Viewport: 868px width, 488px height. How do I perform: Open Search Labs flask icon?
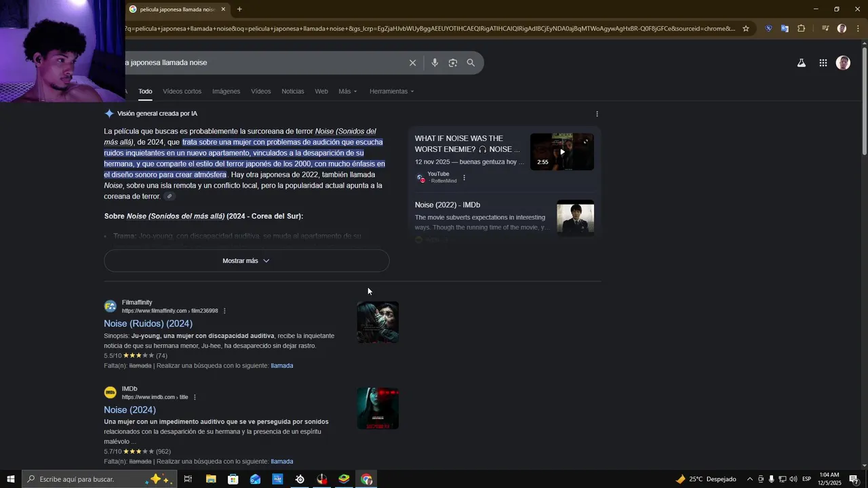tap(801, 63)
